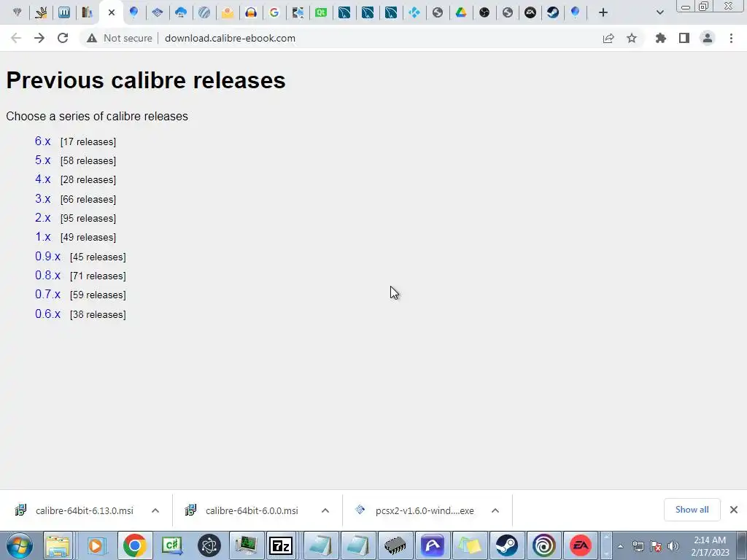Open the 6.x releases series

pos(43,141)
